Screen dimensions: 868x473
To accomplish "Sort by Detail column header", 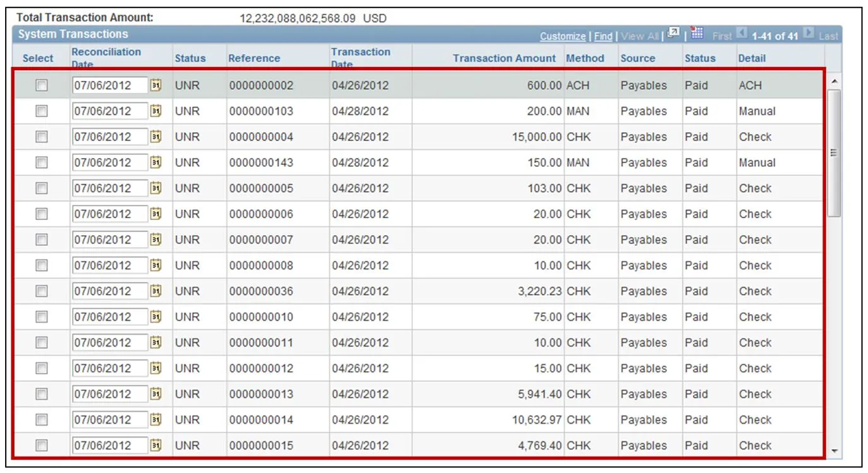I will point(752,58).
